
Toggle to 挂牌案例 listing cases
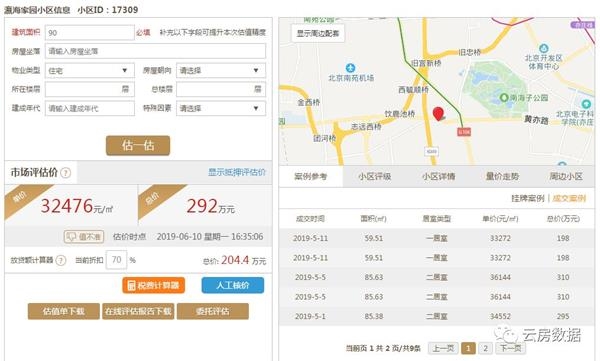(x=528, y=198)
